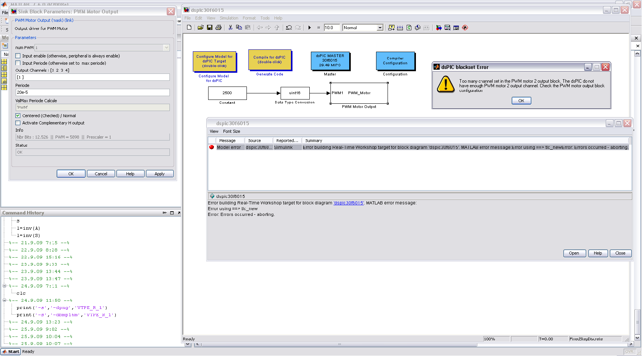Open the File menu in dspic30f6015
The width and height of the screenshot is (644, 356).
coord(187,18)
